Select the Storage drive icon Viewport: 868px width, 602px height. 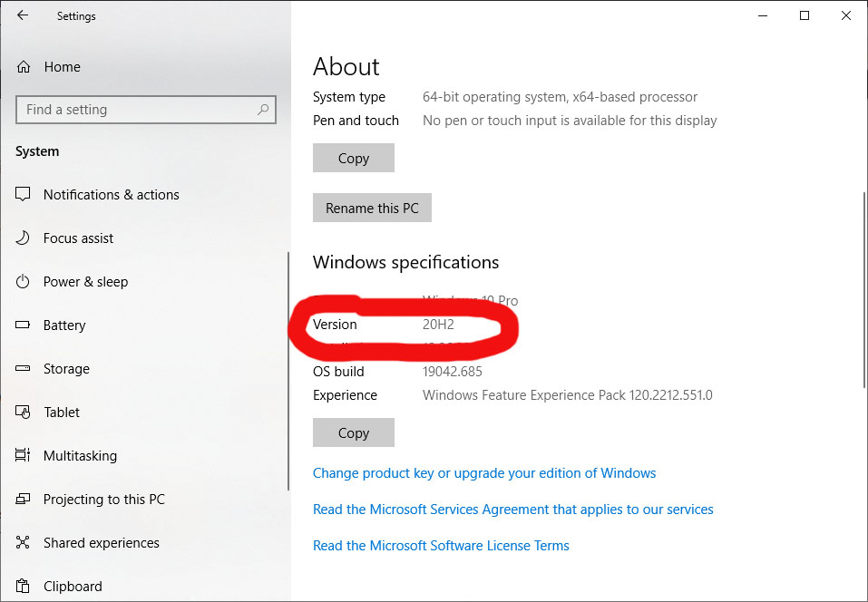[23, 368]
